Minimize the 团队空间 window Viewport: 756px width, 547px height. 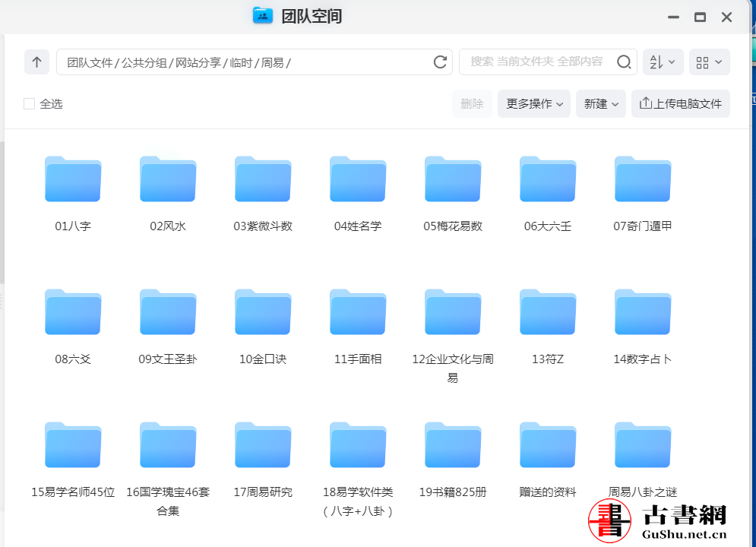point(673,17)
